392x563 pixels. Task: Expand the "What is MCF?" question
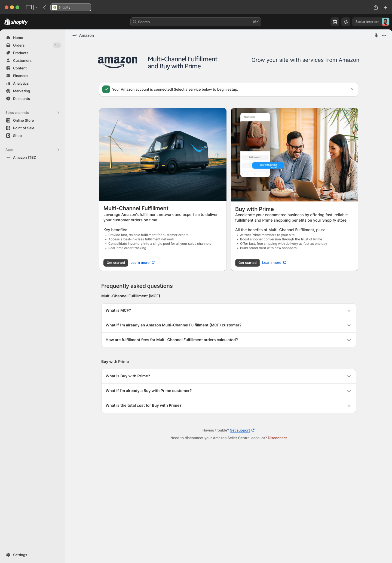pos(228,311)
